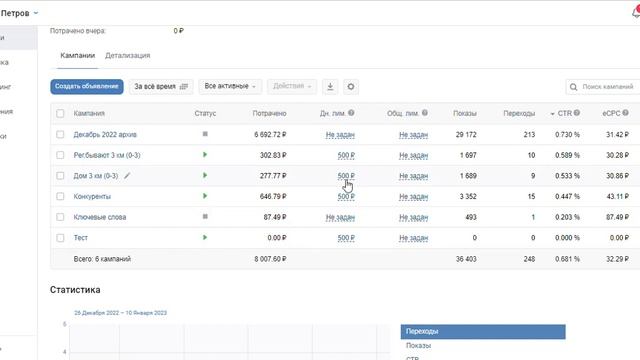640x360 pixels.
Task: Set daily limit Не задан for Ключевые слова
Action: 340,218
